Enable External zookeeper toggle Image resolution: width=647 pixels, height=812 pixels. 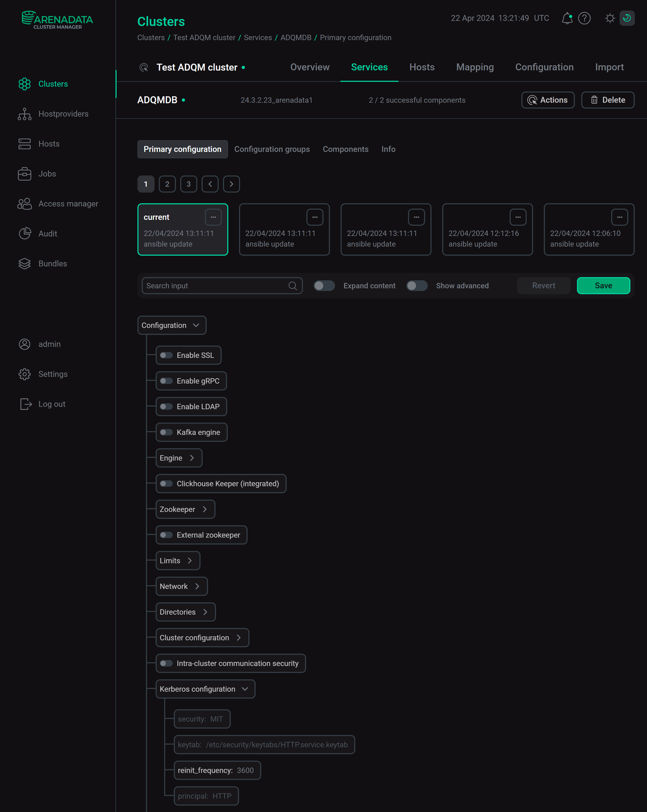(x=166, y=535)
